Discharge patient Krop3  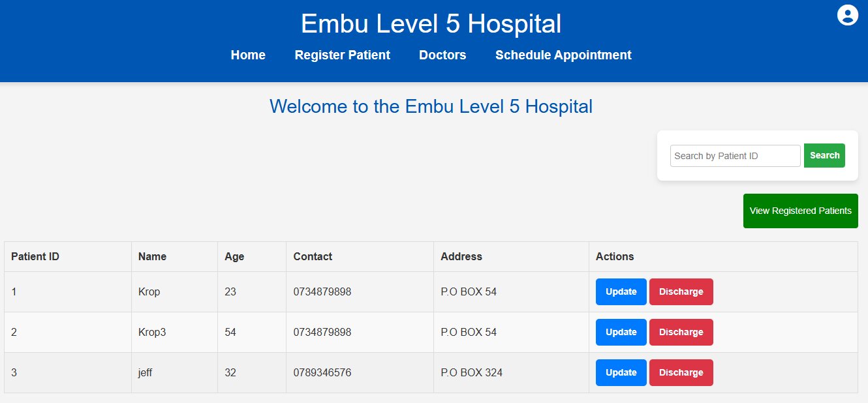click(x=681, y=332)
